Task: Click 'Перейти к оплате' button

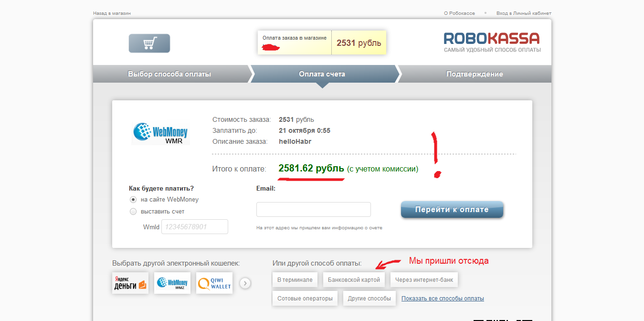Action: coord(452,209)
